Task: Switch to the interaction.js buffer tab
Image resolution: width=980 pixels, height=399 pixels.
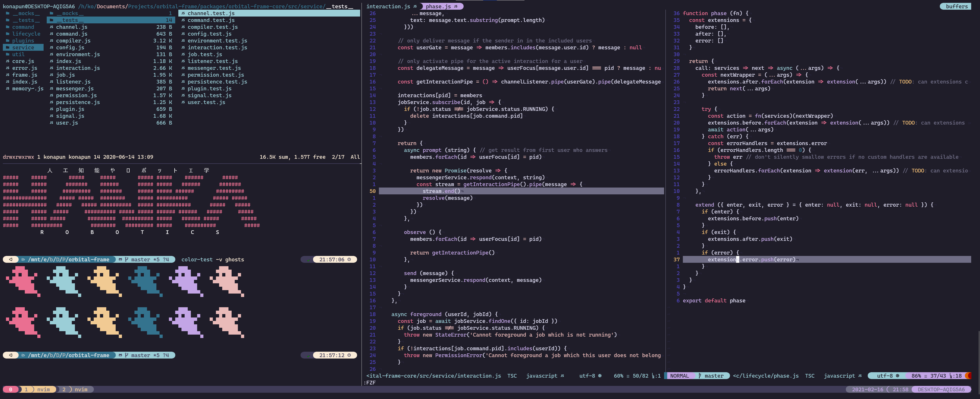Action: coord(388,7)
